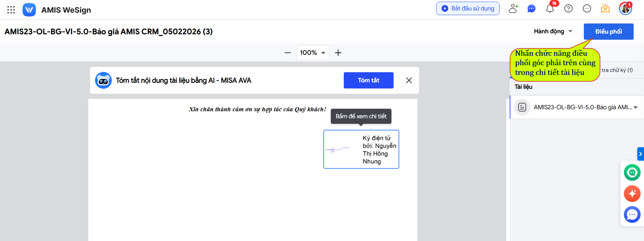Open the blue live chat bubble
The image size is (644, 241).
click(x=632, y=214)
